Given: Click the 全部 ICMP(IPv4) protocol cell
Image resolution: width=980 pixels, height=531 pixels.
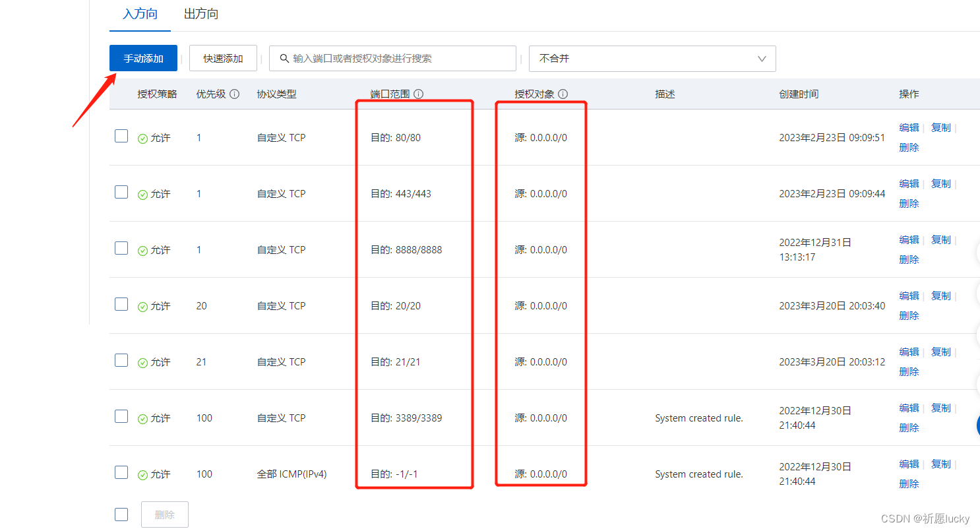Looking at the screenshot, I should pos(291,474).
